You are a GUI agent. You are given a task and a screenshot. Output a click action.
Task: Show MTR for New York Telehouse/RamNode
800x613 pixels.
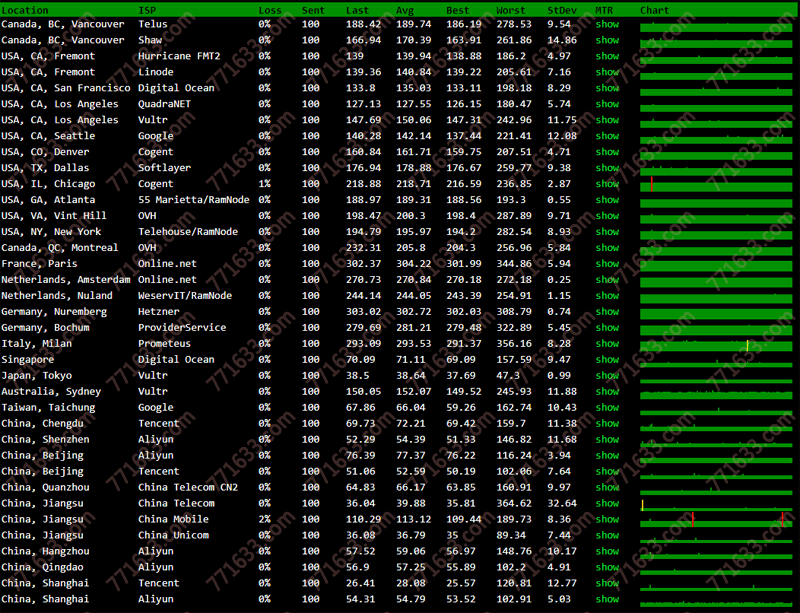pos(607,232)
